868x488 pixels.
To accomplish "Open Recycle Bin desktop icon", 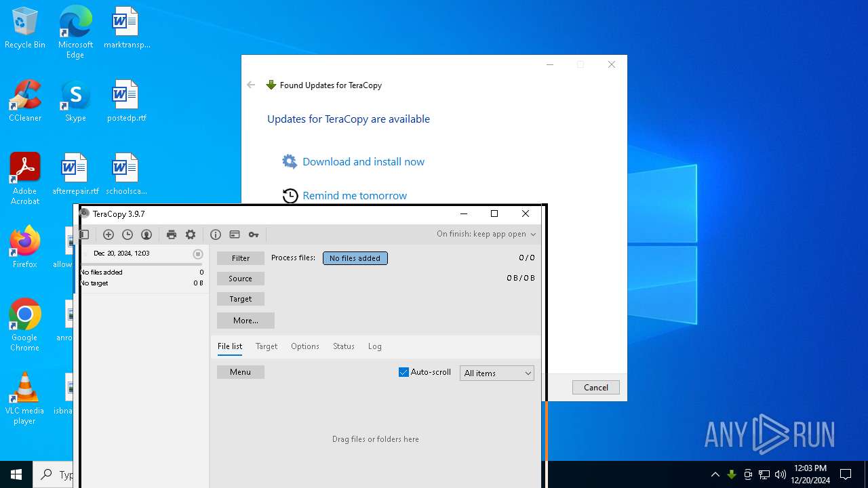I will coord(25,28).
